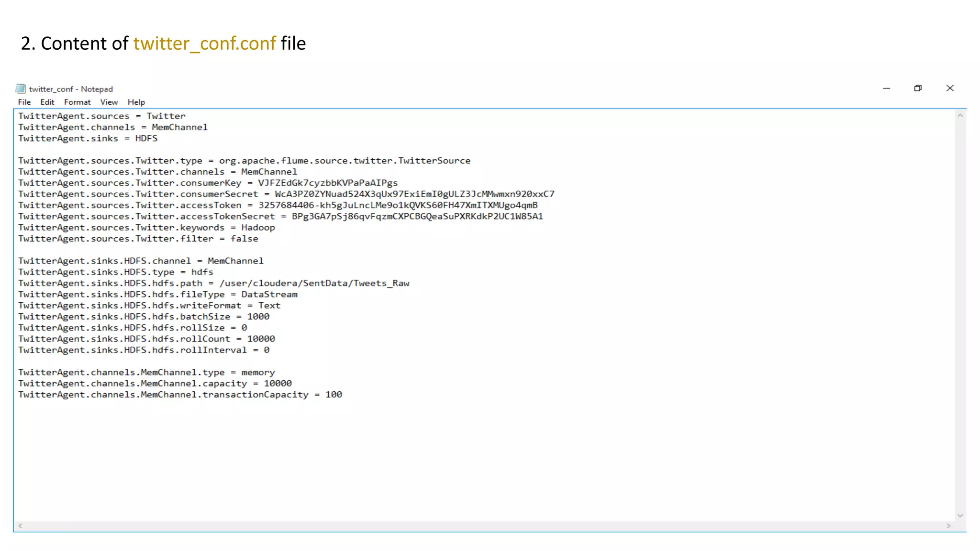Click the rollCount value 10000

pos(261,339)
